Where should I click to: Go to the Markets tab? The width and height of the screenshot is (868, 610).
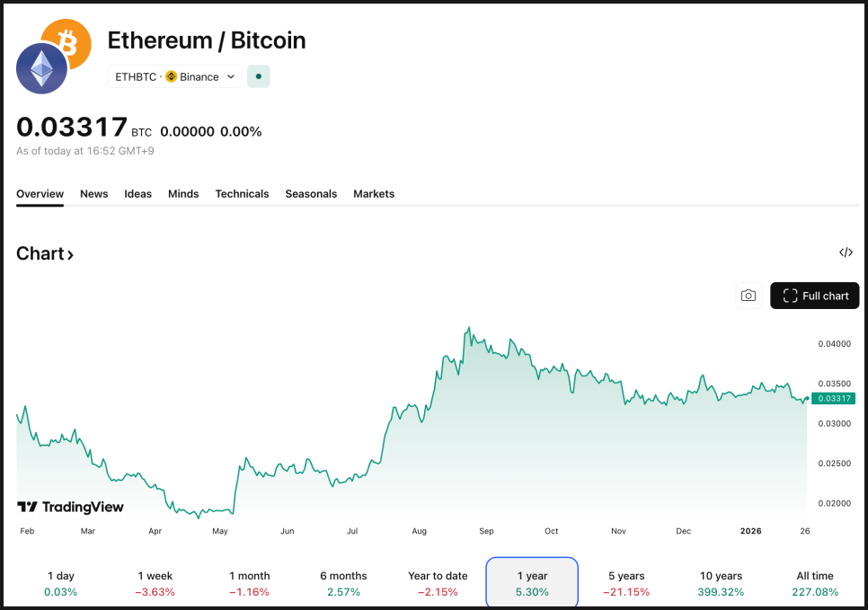click(374, 194)
